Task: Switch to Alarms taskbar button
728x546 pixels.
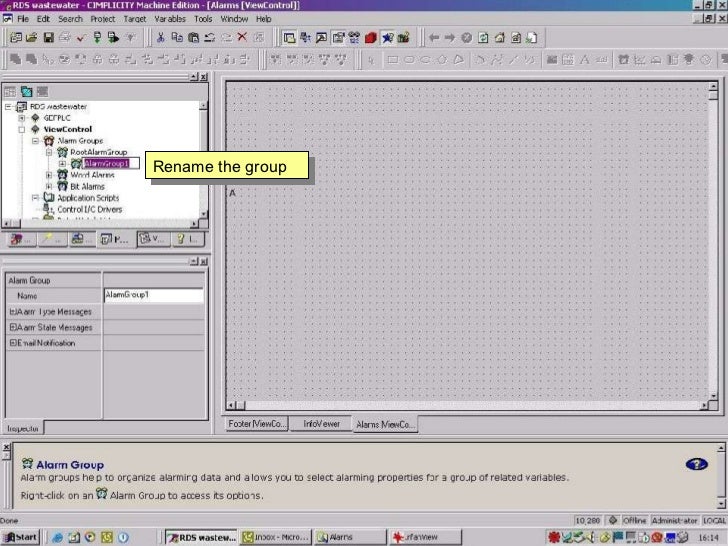Action: (x=350, y=537)
